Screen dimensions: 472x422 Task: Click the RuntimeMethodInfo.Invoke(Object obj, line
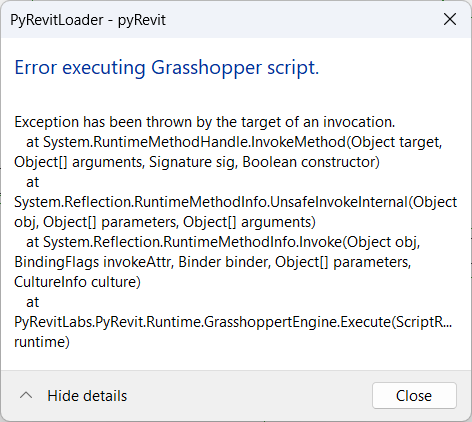coord(223,242)
